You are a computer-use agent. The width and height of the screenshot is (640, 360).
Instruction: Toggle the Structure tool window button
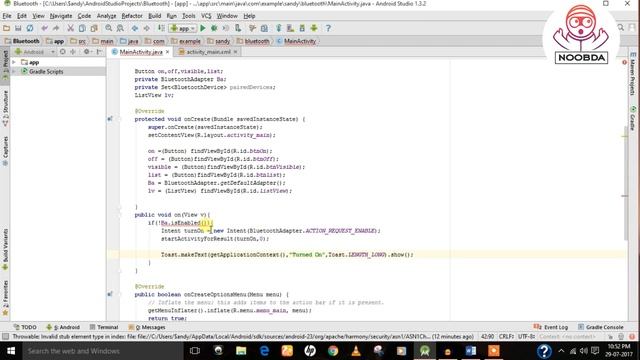pyautogui.click(x=5, y=108)
